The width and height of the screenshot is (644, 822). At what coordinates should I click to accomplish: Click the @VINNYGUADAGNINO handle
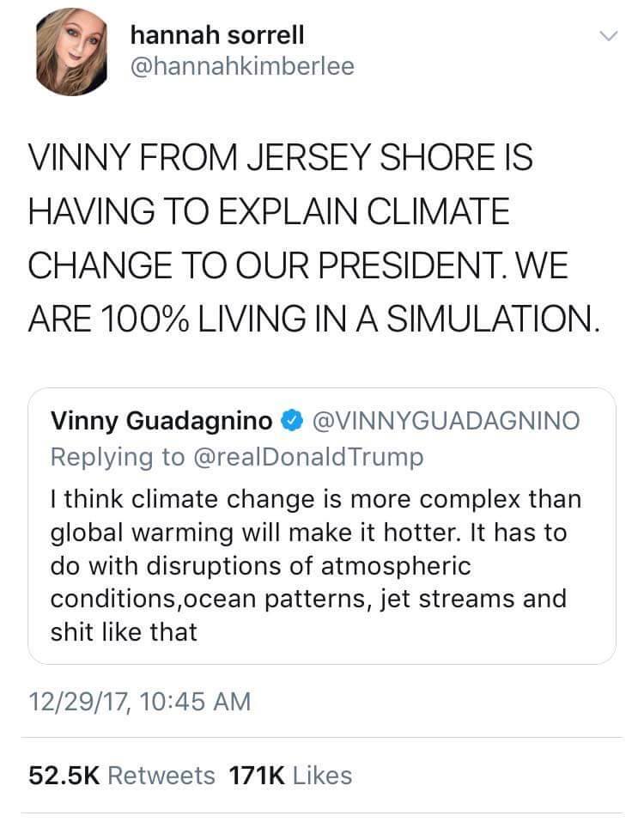tap(444, 421)
